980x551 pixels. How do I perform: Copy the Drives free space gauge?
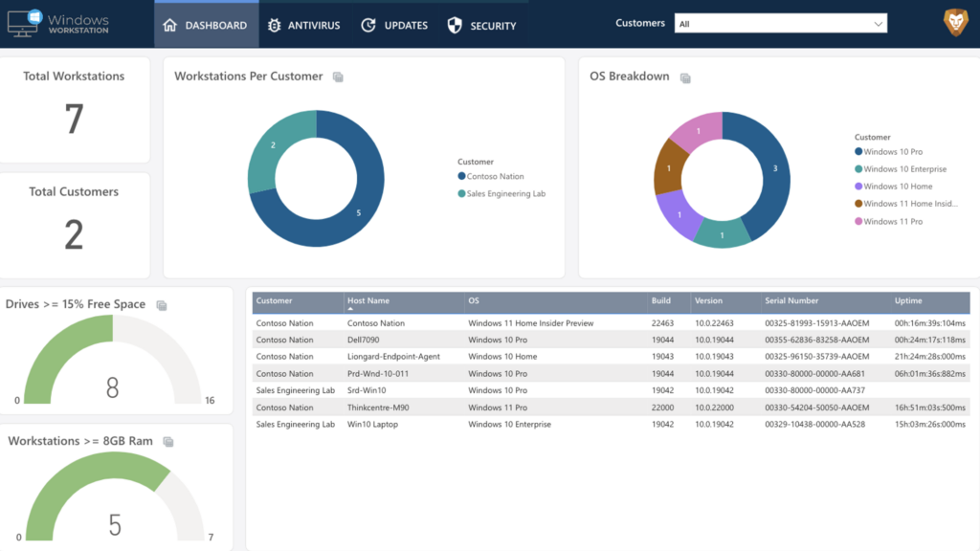[162, 305]
